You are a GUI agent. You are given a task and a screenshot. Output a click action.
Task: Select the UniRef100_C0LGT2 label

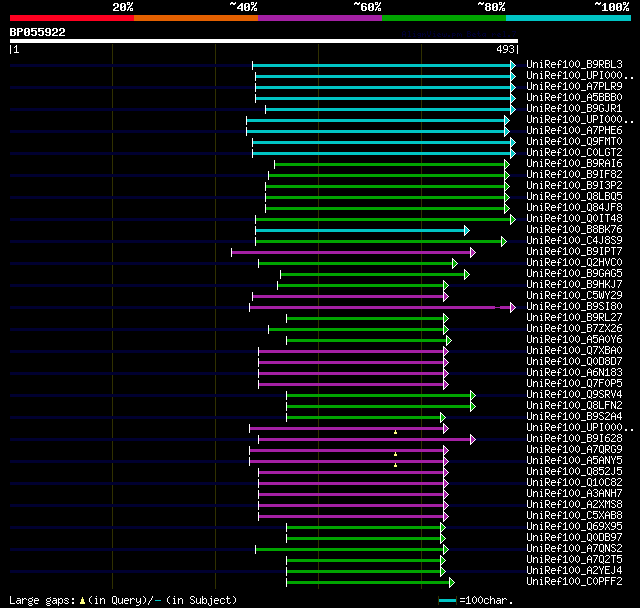[574, 153]
